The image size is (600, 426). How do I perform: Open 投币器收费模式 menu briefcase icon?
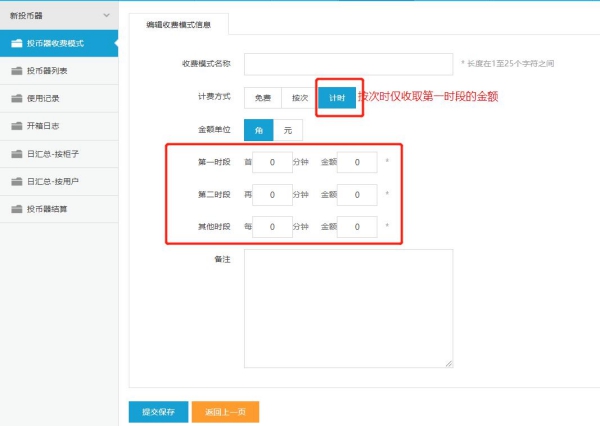(x=17, y=43)
